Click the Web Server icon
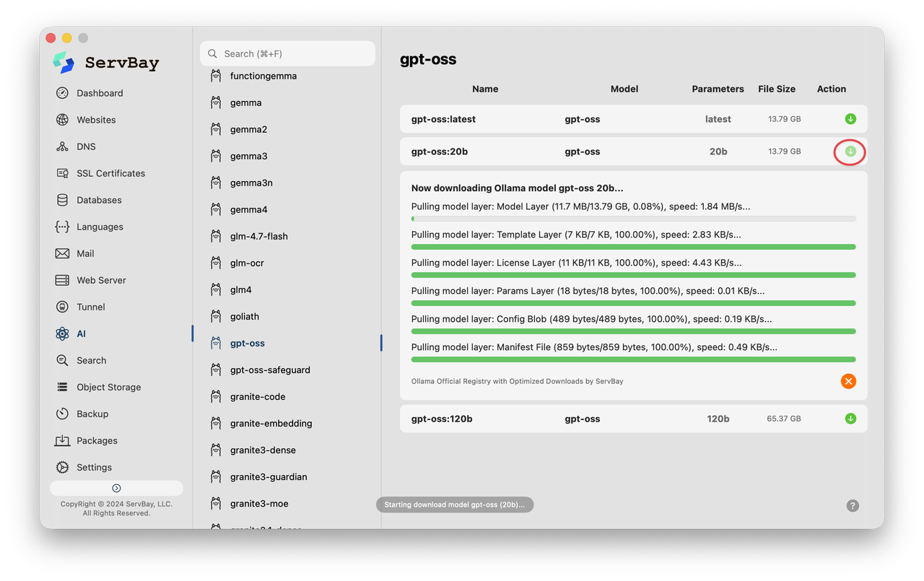Image resolution: width=924 pixels, height=581 pixels. (x=63, y=280)
